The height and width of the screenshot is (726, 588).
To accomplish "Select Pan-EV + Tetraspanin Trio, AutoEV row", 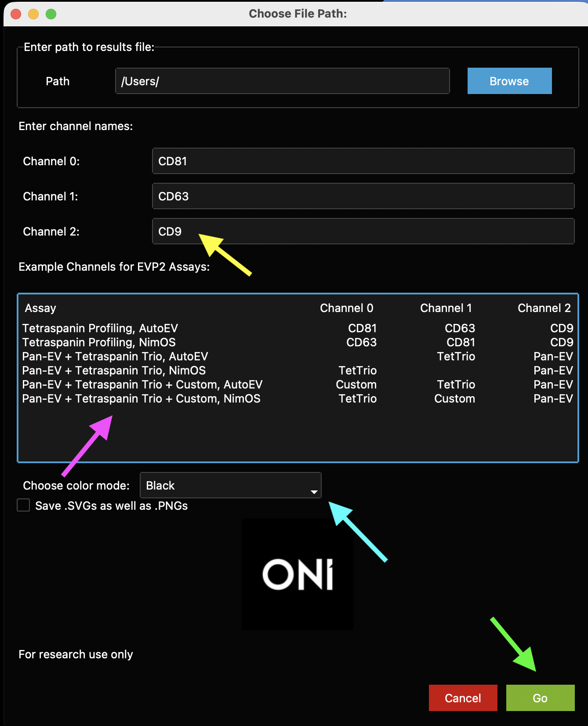I will tap(115, 356).
